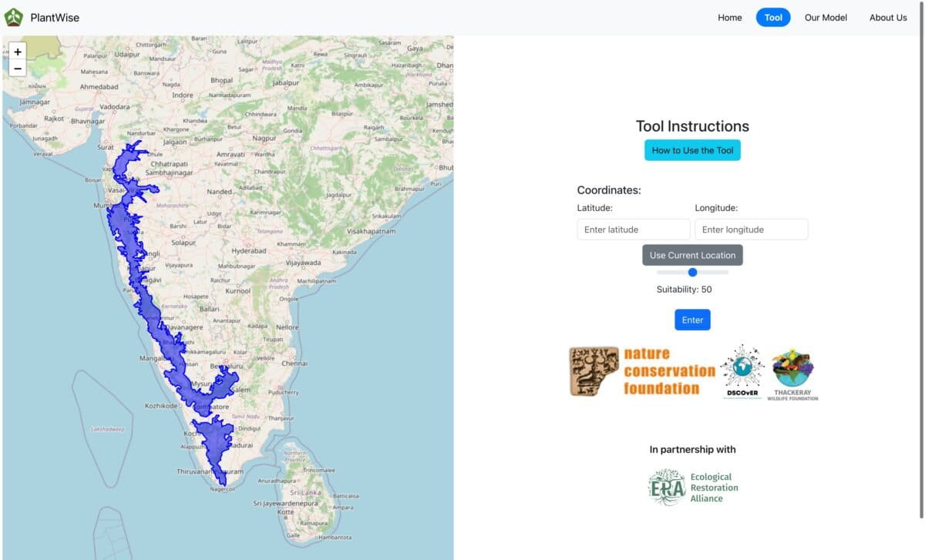The image size is (925, 560).
Task: Open the Ecological Restoration Alliance logo
Action: (693, 488)
